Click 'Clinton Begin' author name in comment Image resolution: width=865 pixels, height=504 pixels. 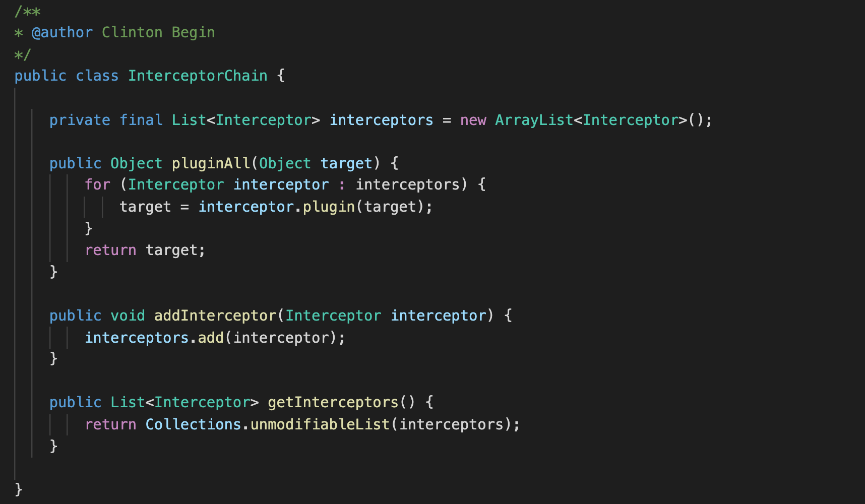tap(158, 32)
